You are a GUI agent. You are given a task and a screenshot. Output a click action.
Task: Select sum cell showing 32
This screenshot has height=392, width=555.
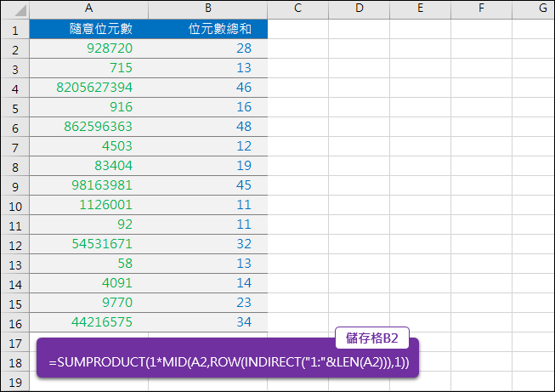click(x=207, y=244)
